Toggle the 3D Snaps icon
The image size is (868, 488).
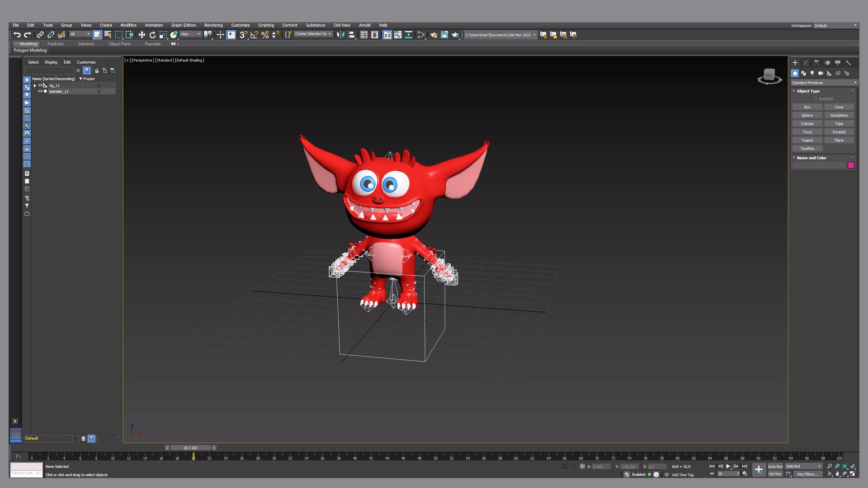tap(243, 35)
